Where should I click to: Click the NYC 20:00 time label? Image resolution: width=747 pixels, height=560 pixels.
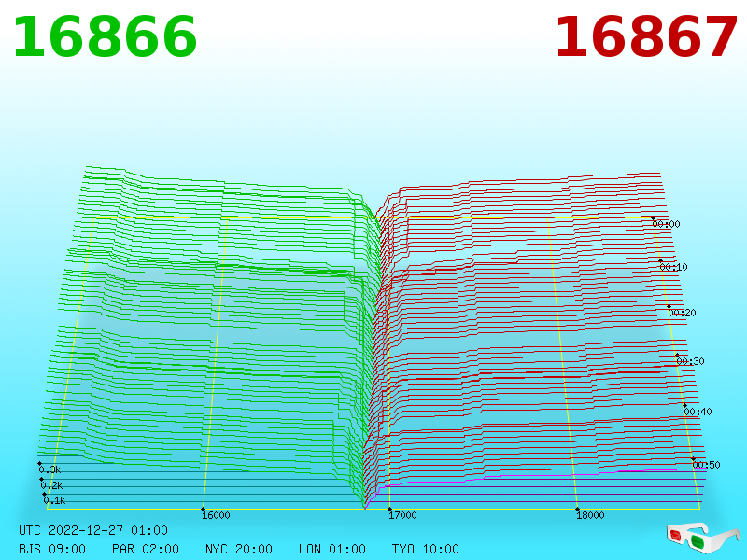pyautogui.click(x=239, y=549)
